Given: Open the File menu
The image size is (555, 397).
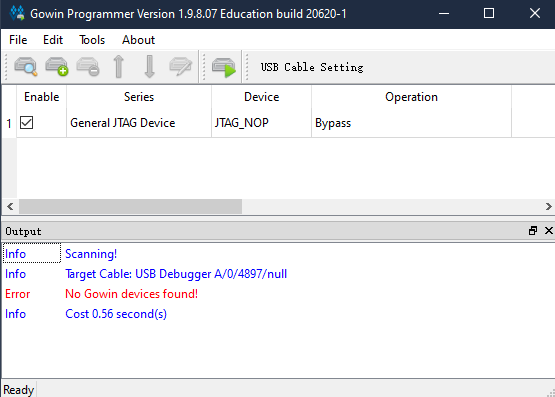Looking at the screenshot, I should click(18, 40).
